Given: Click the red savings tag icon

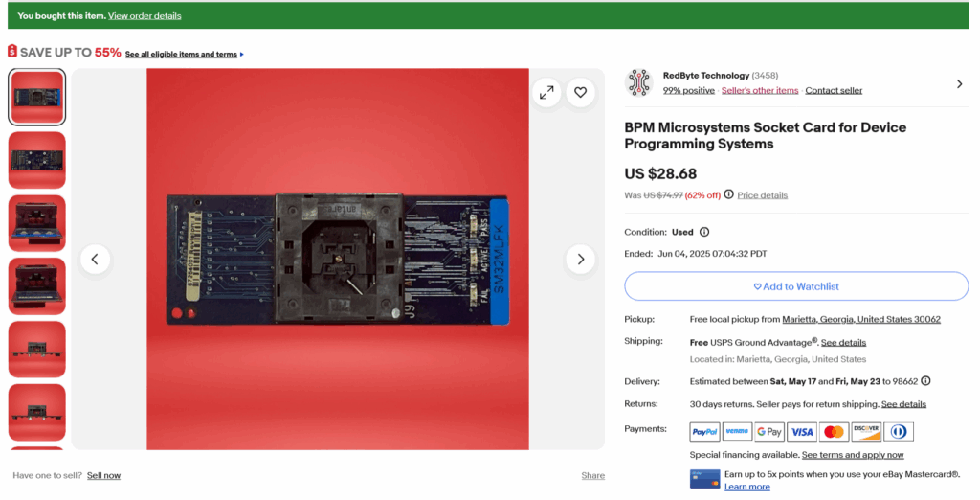Looking at the screenshot, I should (x=12, y=51).
